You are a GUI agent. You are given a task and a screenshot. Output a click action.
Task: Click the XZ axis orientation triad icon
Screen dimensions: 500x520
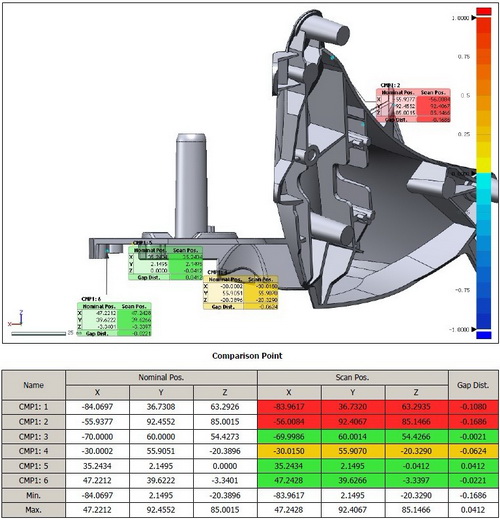16,318
